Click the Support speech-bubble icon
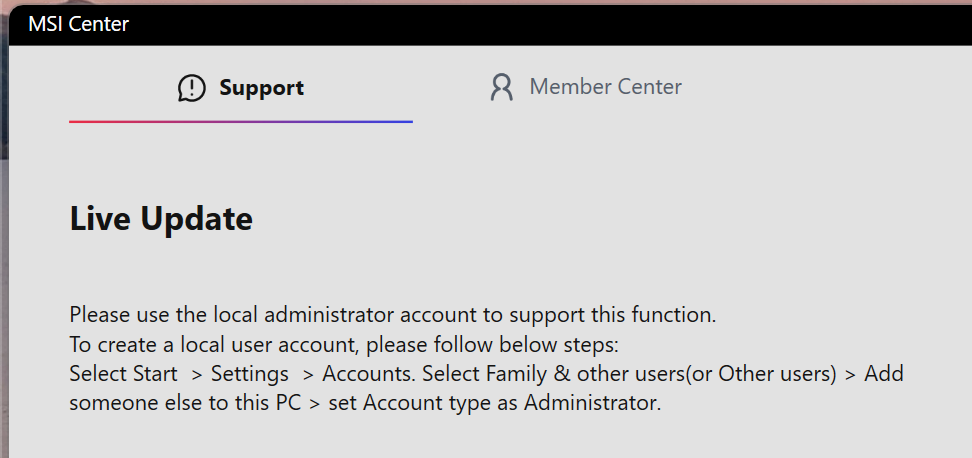 pos(191,88)
